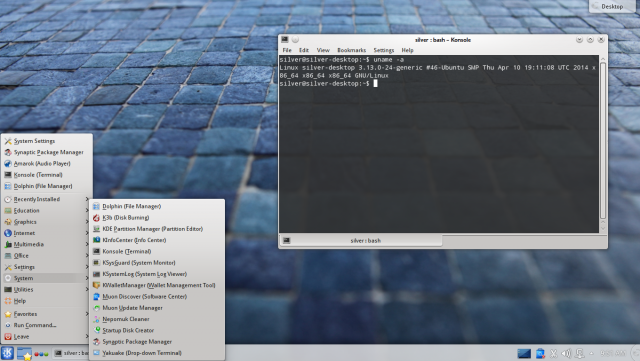
Task: Open the Help entry in the launcher menu
Action: 47,301
